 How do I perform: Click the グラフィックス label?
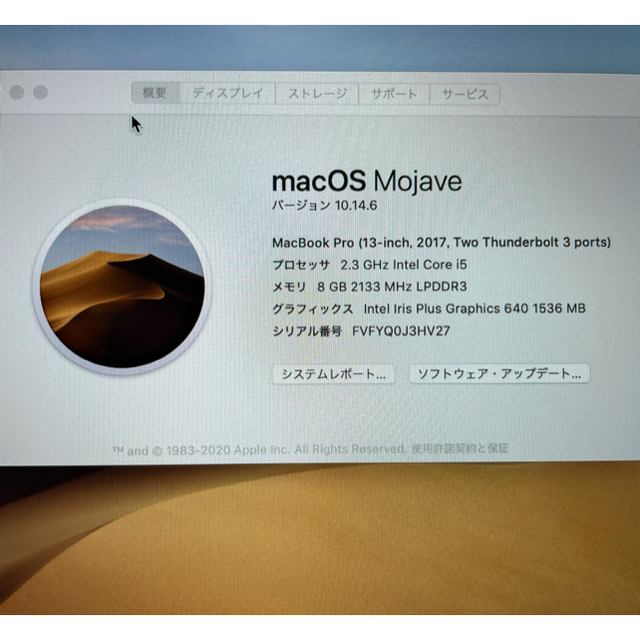[313, 309]
